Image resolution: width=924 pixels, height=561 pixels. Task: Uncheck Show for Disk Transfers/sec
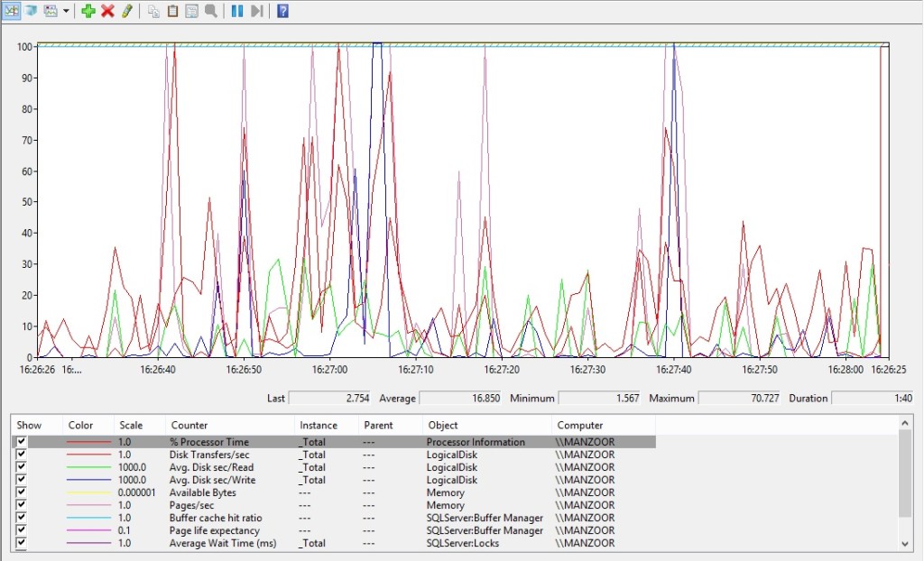[22, 455]
